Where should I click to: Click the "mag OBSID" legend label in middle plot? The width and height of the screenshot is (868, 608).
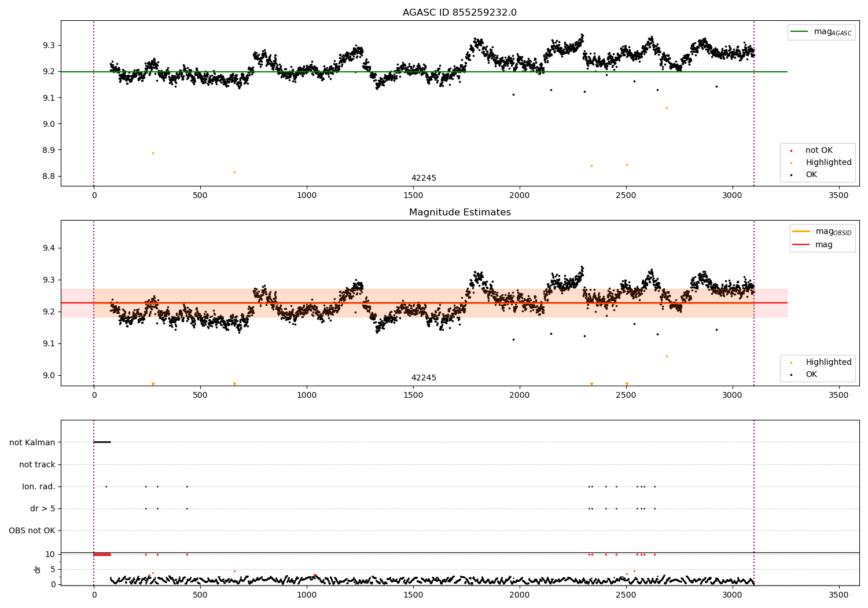(x=833, y=232)
